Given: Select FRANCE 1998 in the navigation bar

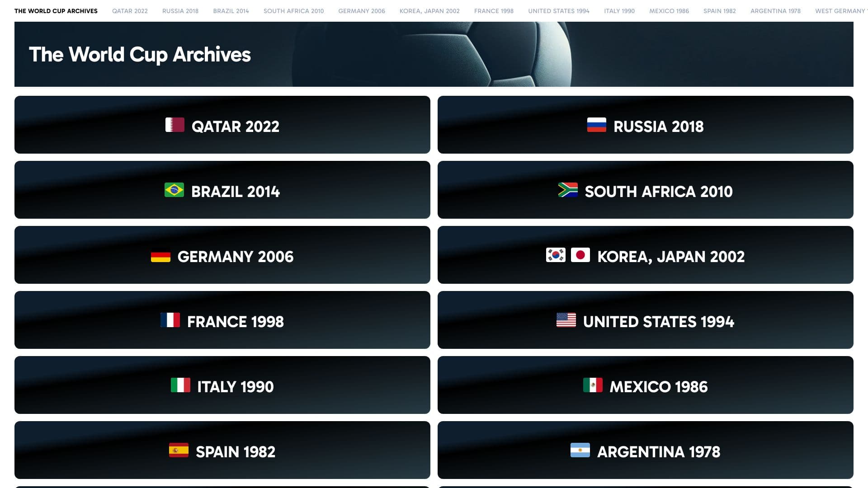Looking at the screenshot, I should coord(493,11).
